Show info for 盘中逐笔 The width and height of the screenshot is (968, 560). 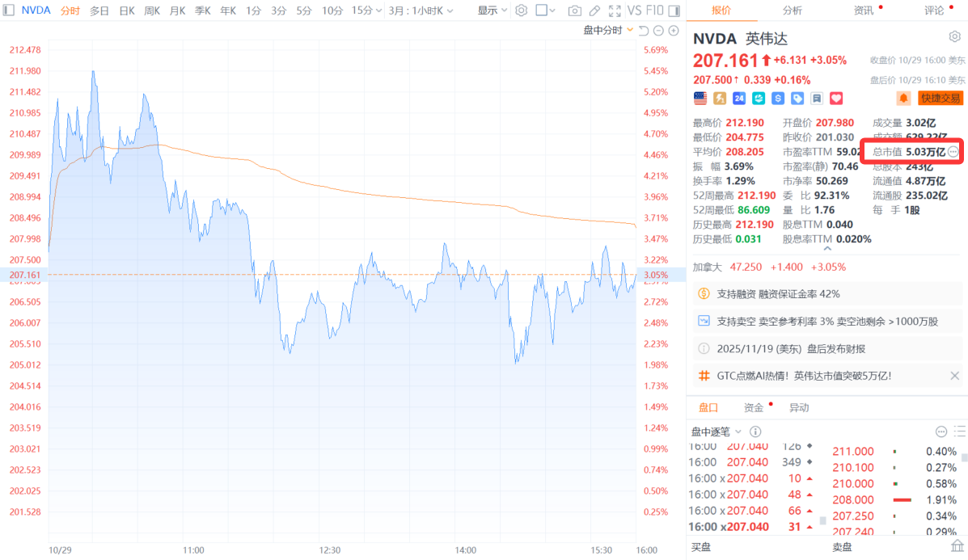pos(755,432)
